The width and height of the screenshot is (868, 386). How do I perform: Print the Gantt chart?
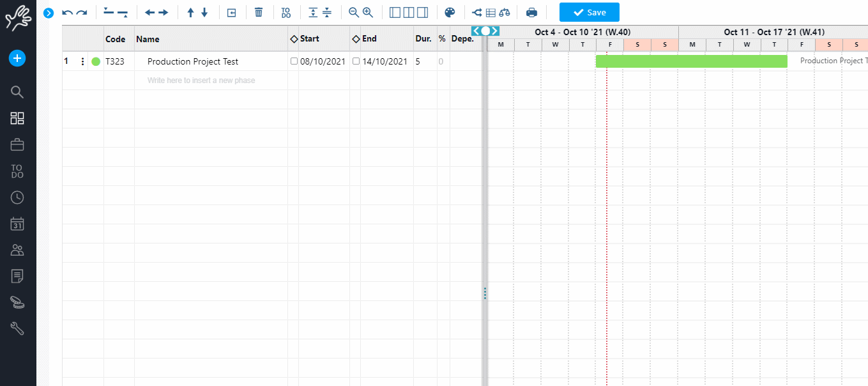click(531, 12)
